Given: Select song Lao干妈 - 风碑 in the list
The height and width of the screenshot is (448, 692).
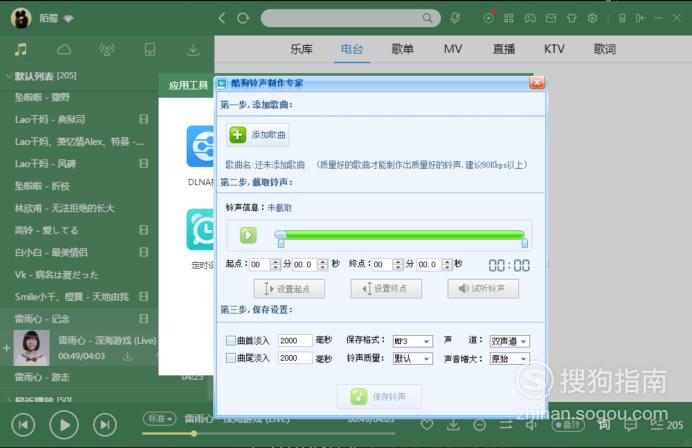Looking at the screenshot, I should pyautogui.click(x=46, y=164).
